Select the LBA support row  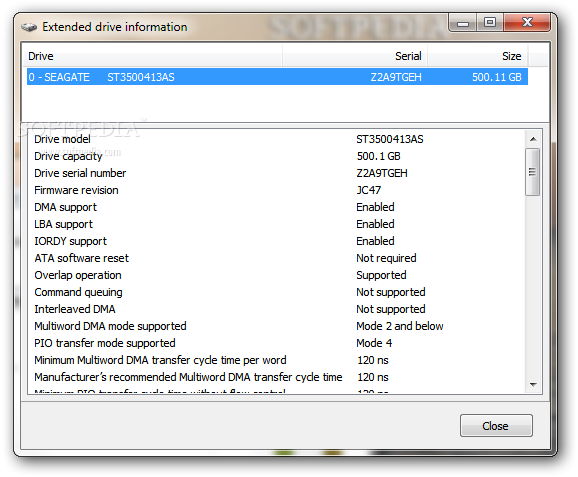(x=276, y=224)
